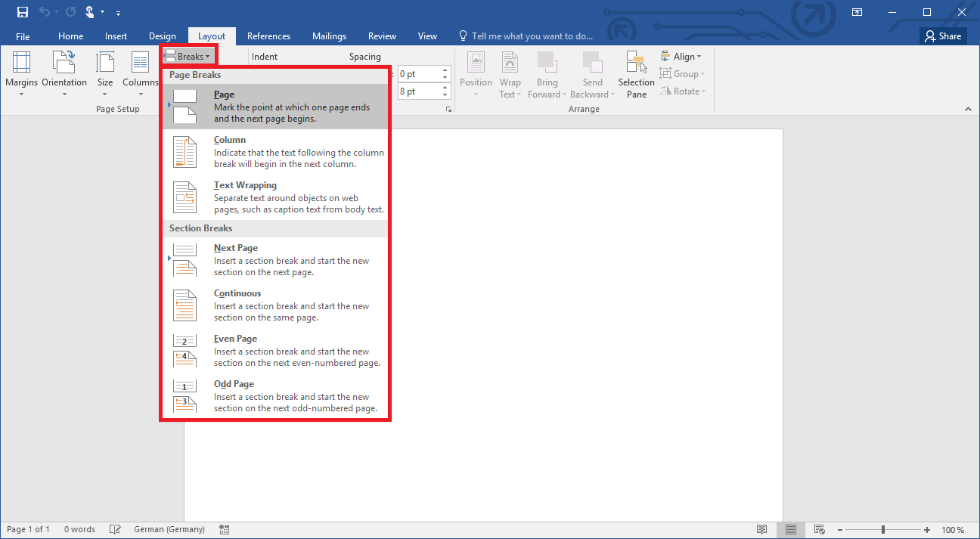Switch to the References ribbon tab

click(268, 36)
